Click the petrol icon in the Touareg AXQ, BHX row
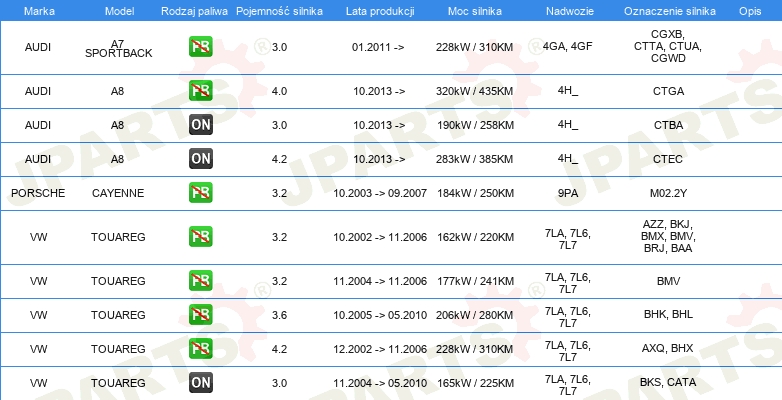Screen dimensions: 782x400 (x=200, y=348)
